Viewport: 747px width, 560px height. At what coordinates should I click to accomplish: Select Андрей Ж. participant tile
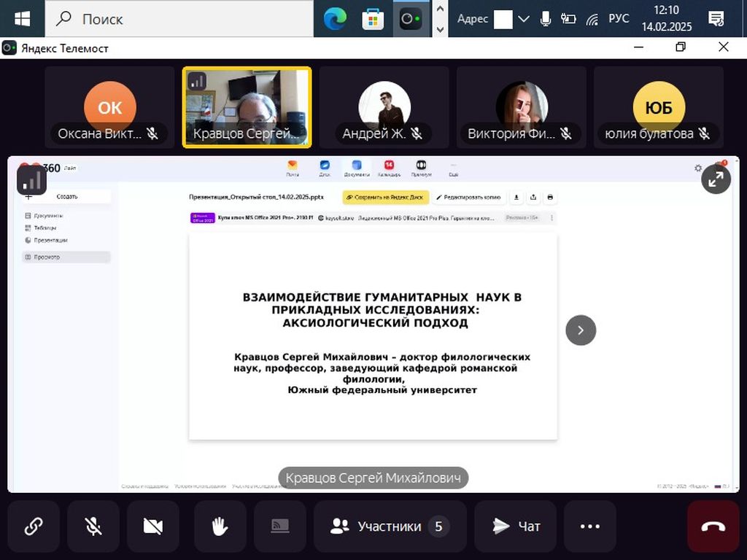click(x=384, y=107)
